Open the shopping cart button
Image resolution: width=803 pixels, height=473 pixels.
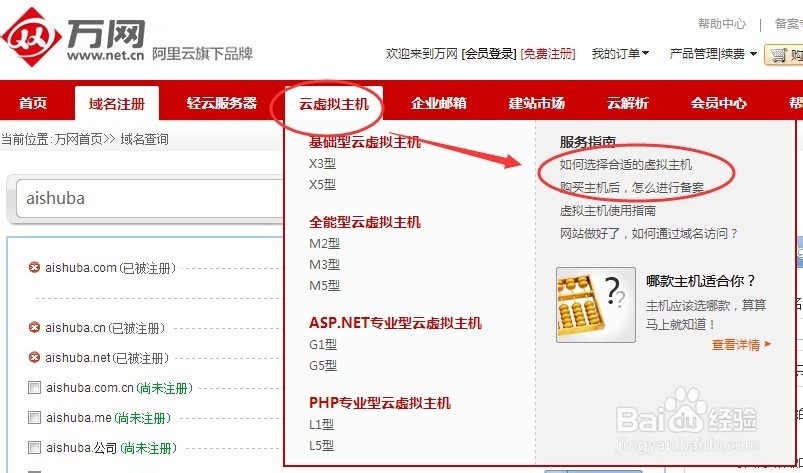tap(784, 54)
